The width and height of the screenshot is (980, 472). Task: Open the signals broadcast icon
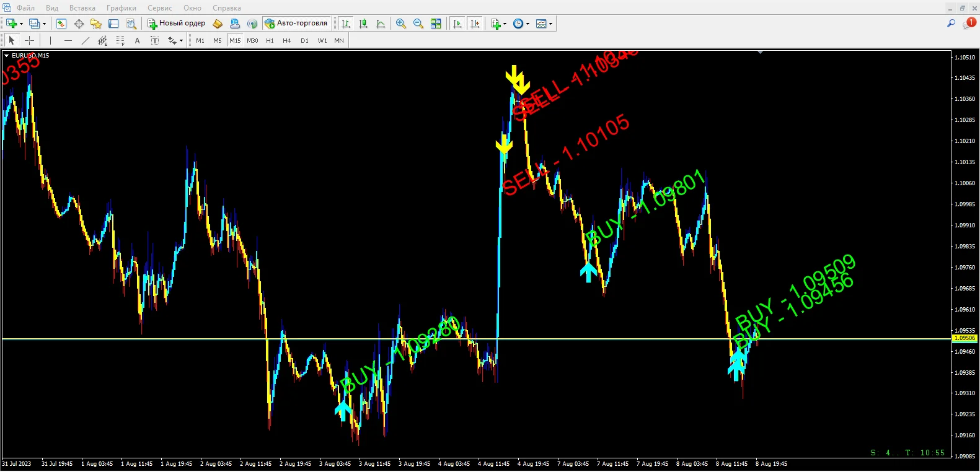(x=252, y=24)
